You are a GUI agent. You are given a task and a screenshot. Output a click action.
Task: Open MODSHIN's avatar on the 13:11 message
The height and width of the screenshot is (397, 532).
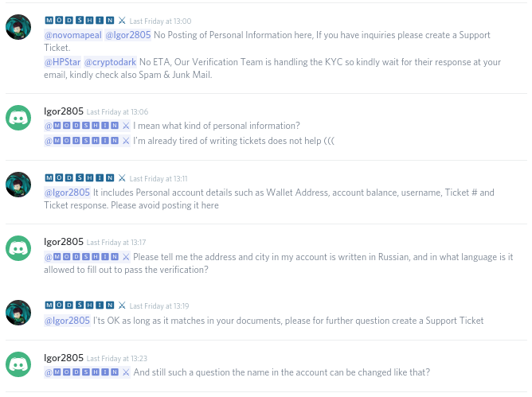18,185
